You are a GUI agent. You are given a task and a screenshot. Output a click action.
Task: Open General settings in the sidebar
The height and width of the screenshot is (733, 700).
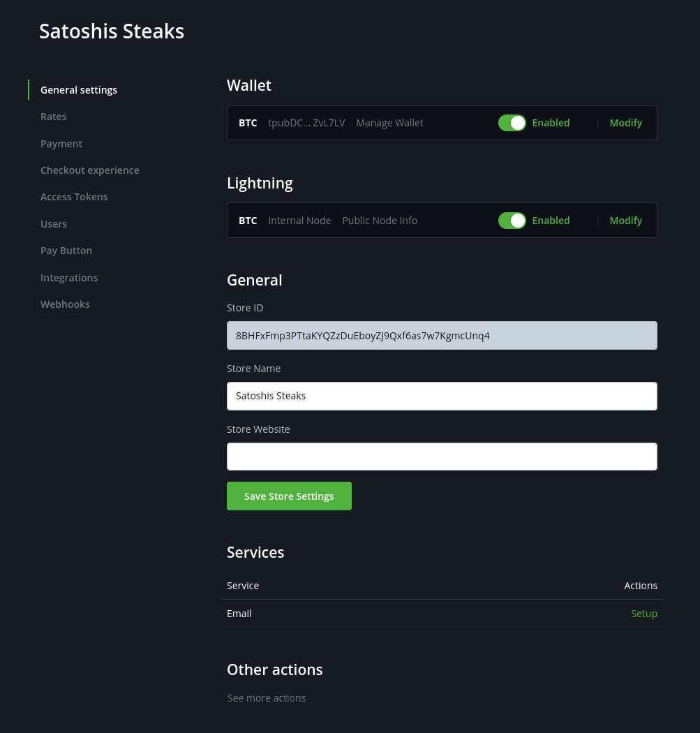coord(79,89)
